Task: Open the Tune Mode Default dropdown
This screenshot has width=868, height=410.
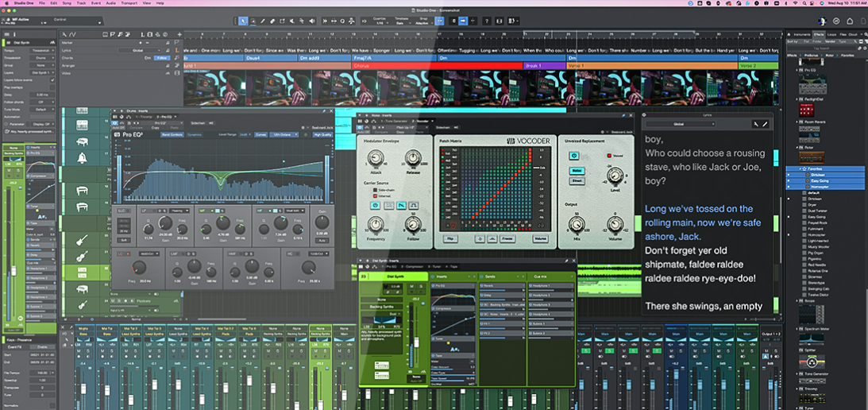Action: 42,110
